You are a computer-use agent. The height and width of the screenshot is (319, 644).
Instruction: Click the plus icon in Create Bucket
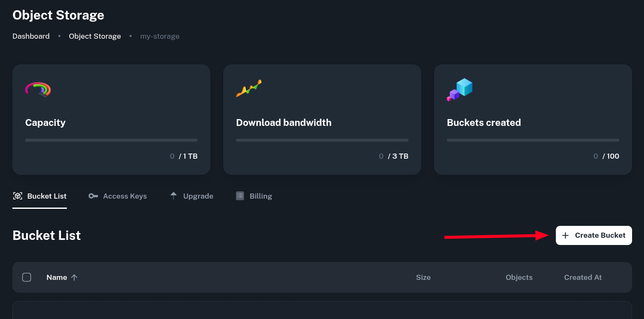(x=565, y=236)
